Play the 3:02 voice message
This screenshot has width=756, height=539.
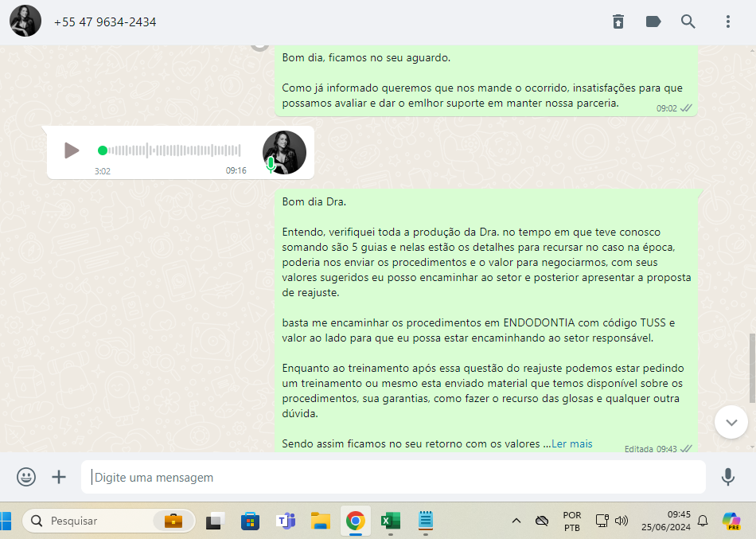[72, 150]
